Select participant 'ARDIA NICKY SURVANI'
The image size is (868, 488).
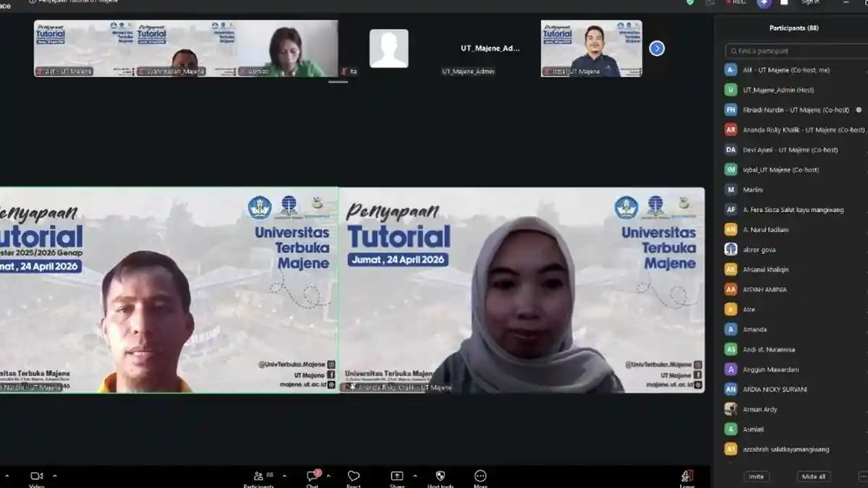click(x=794, y=389)
